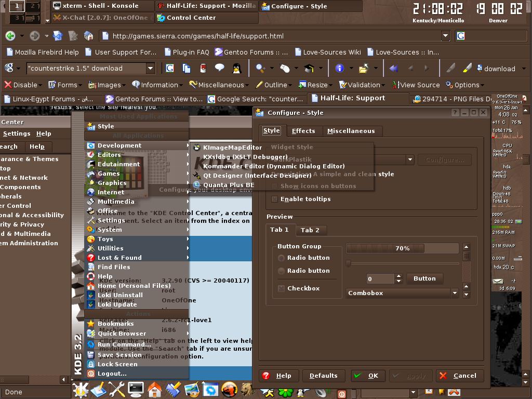Click inside the browser address bar
Image resolution: width=532 pixels, height=399 pixels.
pyautogui.click(x=260, y=36)
